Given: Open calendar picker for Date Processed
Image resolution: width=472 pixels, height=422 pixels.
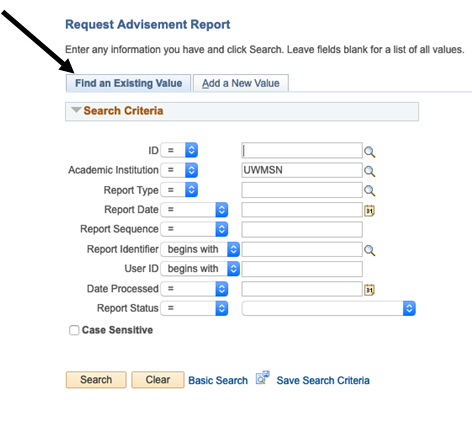Looking at the screenshot, I should 369,290.
